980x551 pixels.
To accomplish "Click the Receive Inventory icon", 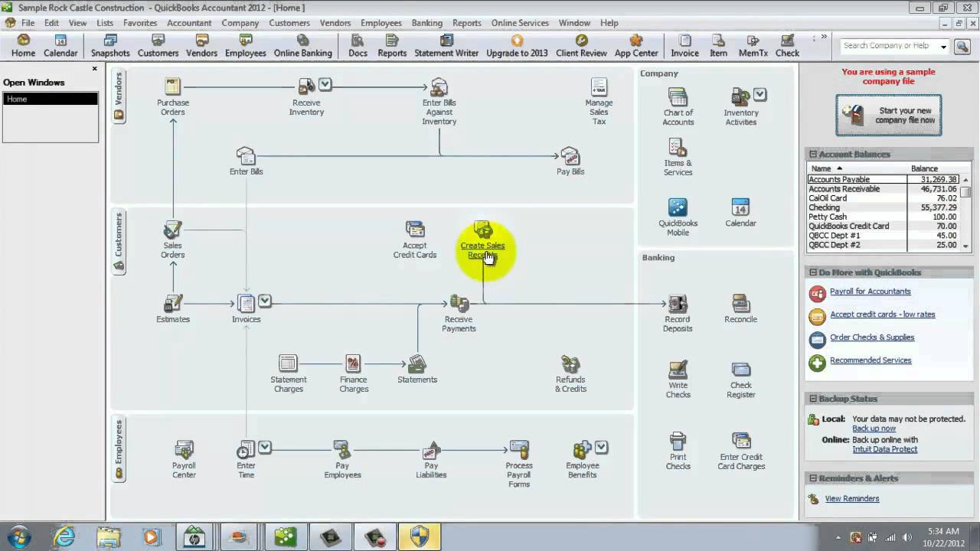I will [x=306, y=87].
